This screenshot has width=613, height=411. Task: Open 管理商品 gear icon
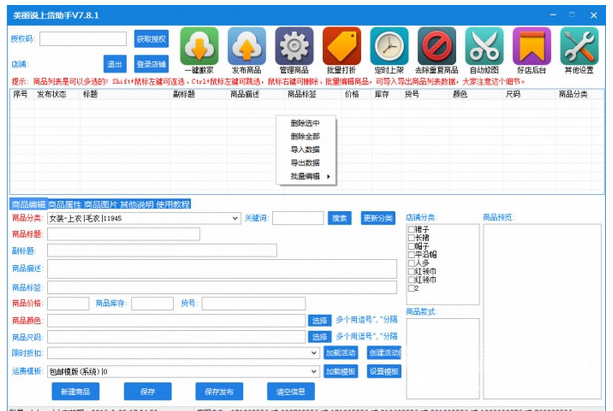(294, 46)
